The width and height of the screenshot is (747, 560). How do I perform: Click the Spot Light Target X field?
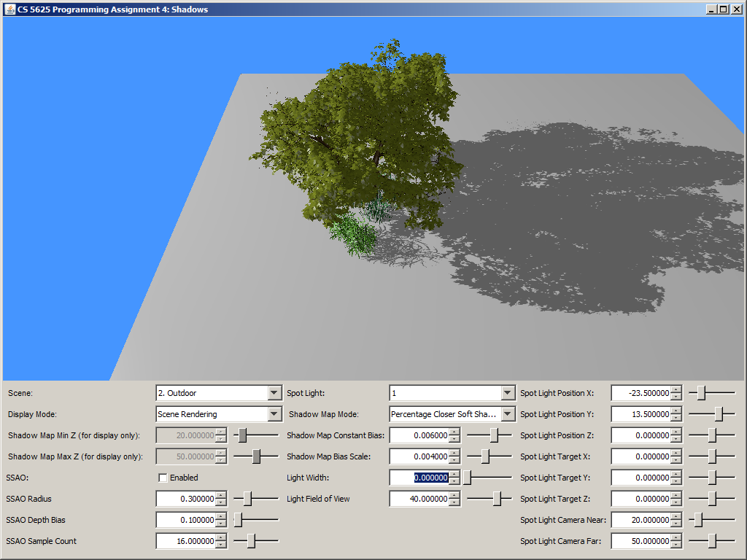(640, 456)
